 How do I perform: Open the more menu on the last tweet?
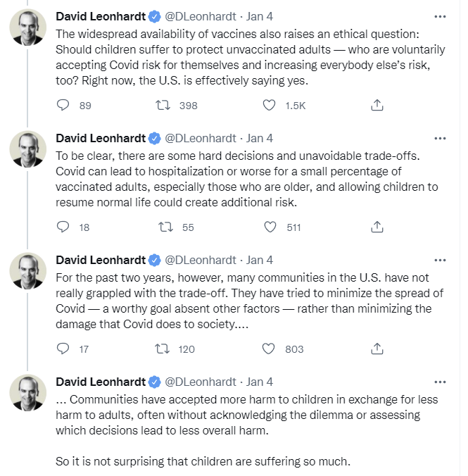pos(440,382)
